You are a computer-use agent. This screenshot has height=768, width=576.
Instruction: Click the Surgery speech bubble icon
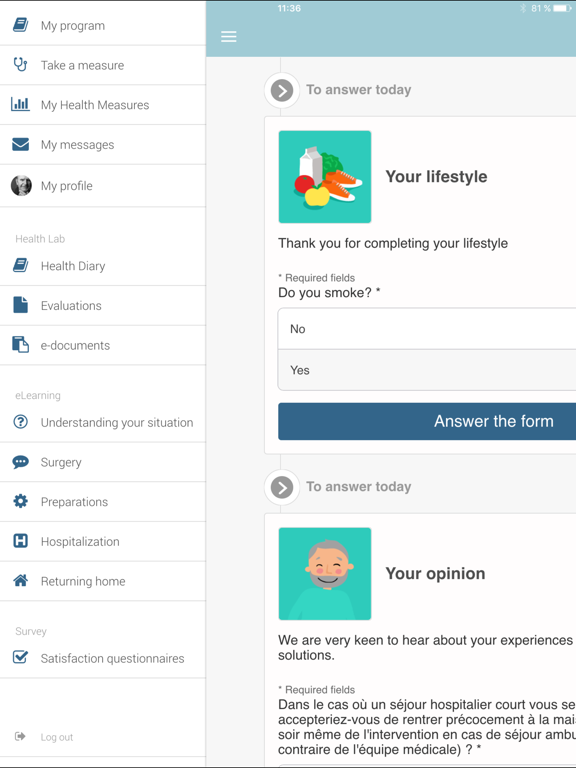coord(20,462)
